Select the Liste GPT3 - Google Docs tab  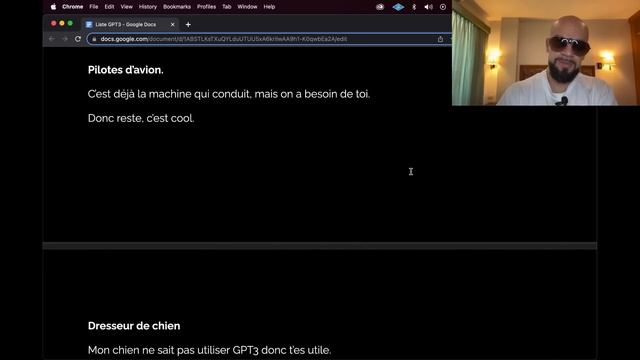(130, 24)
